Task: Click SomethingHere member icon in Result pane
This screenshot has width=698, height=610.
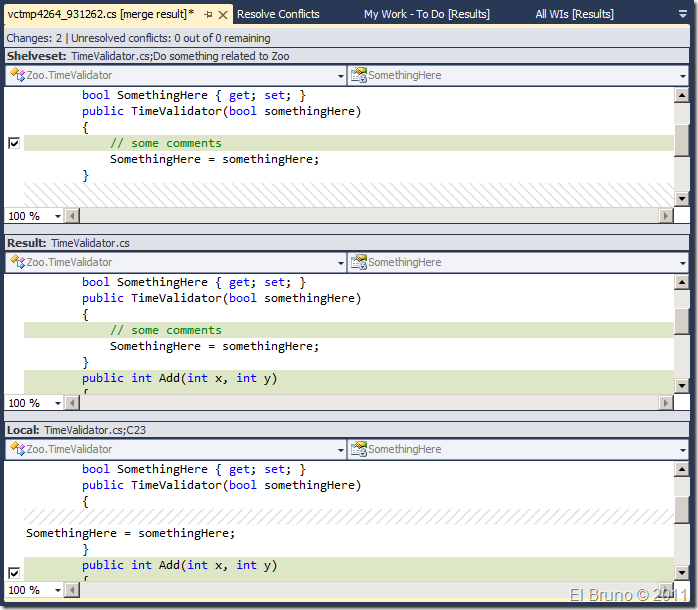Action: (358, 262)
